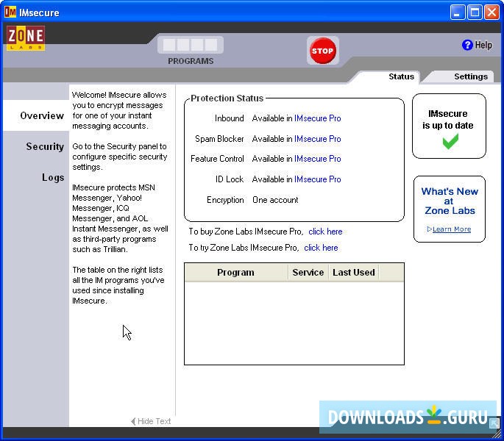Open the Security panel

pos(45,147)
